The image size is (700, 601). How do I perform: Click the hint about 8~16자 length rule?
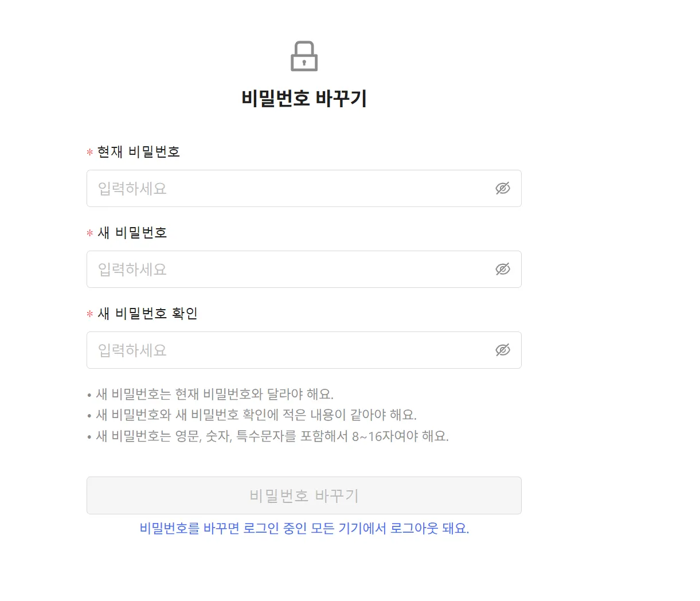coord(272,436)
